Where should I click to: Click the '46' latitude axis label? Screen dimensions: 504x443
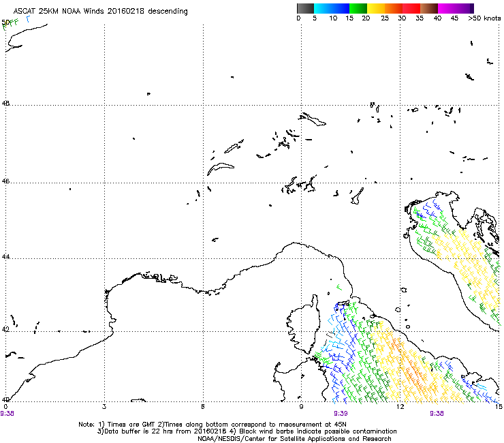(x=5, y=181)
